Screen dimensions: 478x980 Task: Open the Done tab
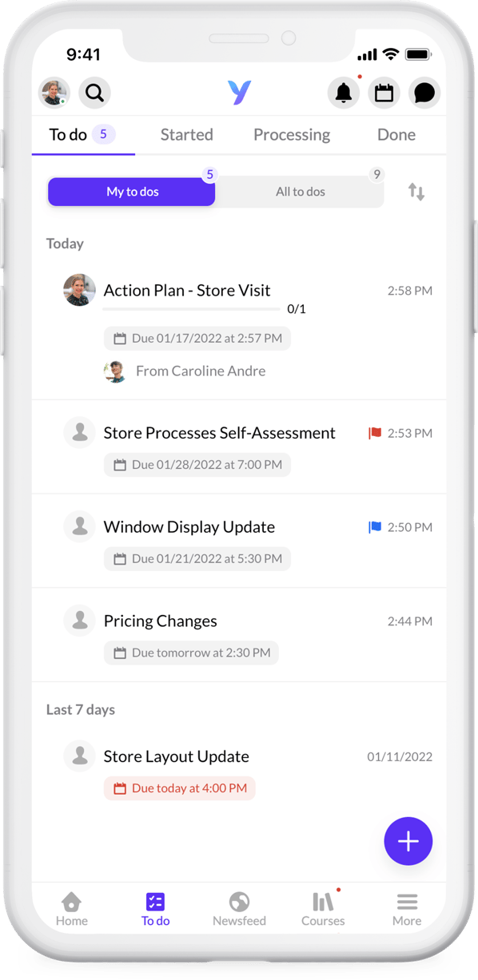pyautogui.click(x=396, y=134)
